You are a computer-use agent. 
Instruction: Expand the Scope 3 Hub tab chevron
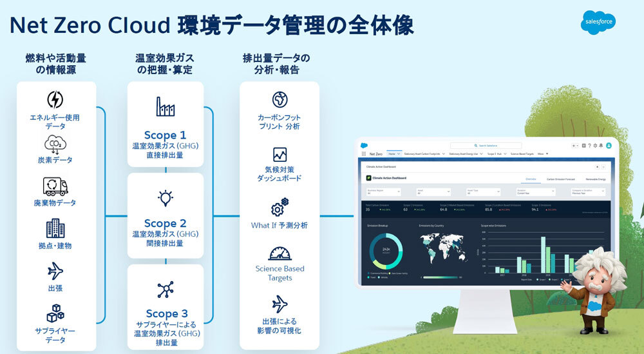505,153
